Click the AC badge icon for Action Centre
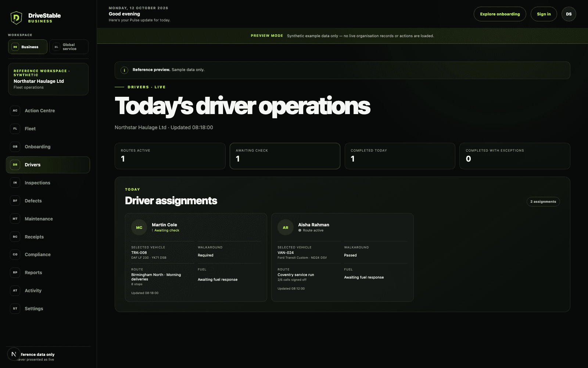Viewport: 588px width, 368px height. click(15, 110)
